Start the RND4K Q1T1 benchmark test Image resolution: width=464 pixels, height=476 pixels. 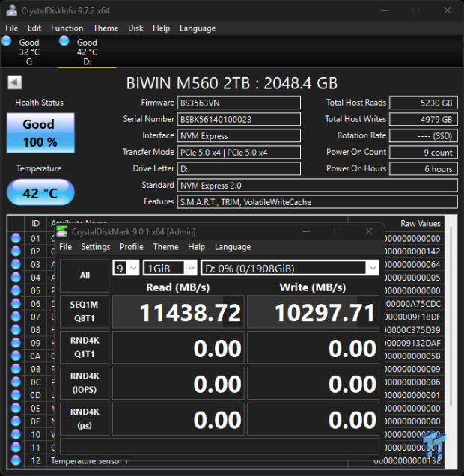[x=85, y=347]
